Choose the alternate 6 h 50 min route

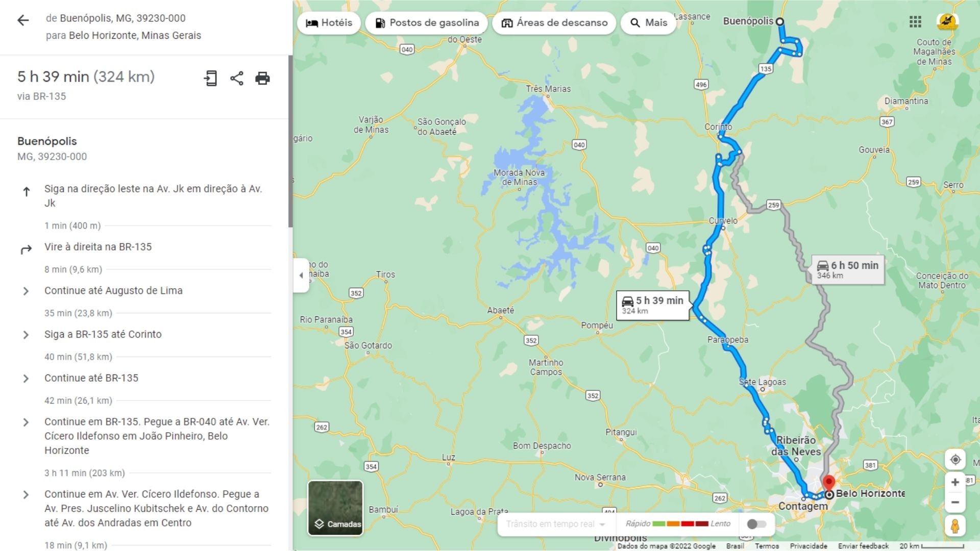click(x=847, y=270)
